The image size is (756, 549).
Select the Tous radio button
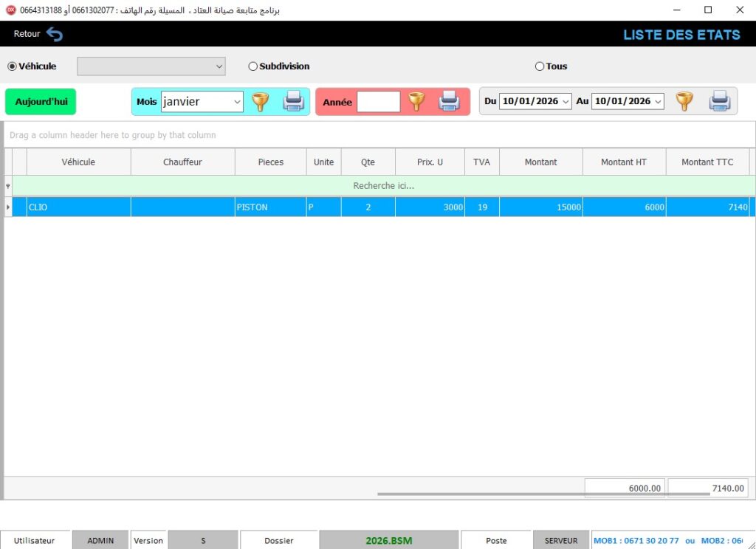pyautogui.click(x=540, y=66)
